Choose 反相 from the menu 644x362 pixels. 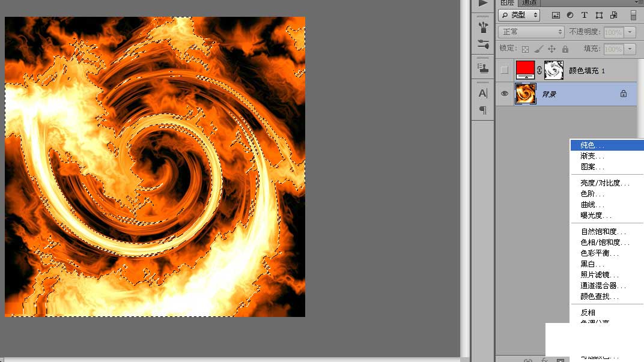(607, 312)
